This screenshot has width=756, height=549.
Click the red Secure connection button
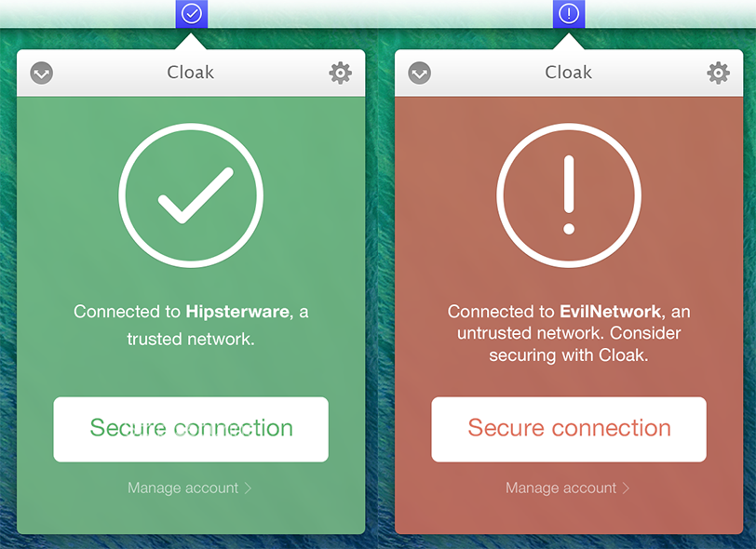(x=569, y=429)
